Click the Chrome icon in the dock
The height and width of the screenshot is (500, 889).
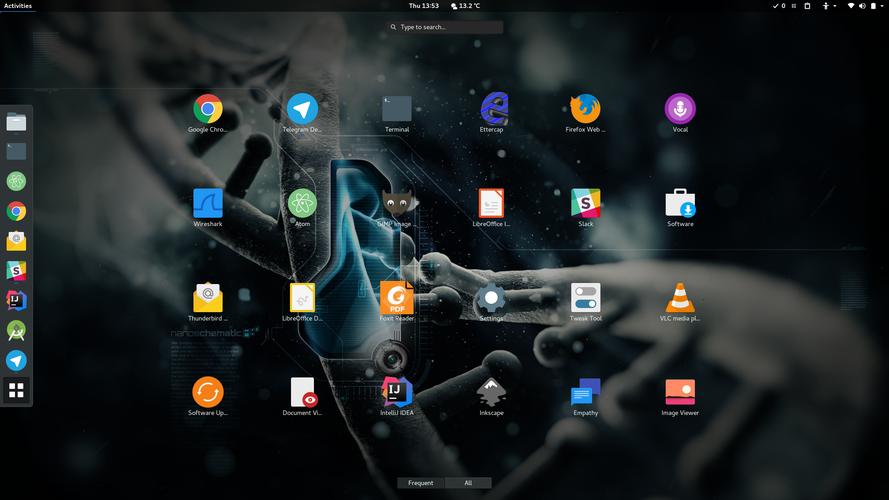[16, 211]
